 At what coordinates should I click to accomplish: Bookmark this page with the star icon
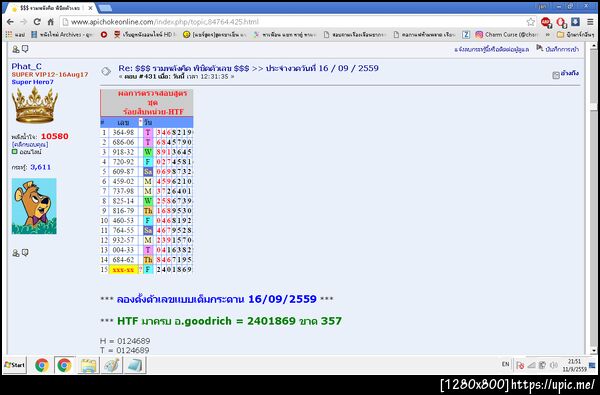[x=530, y=22]
